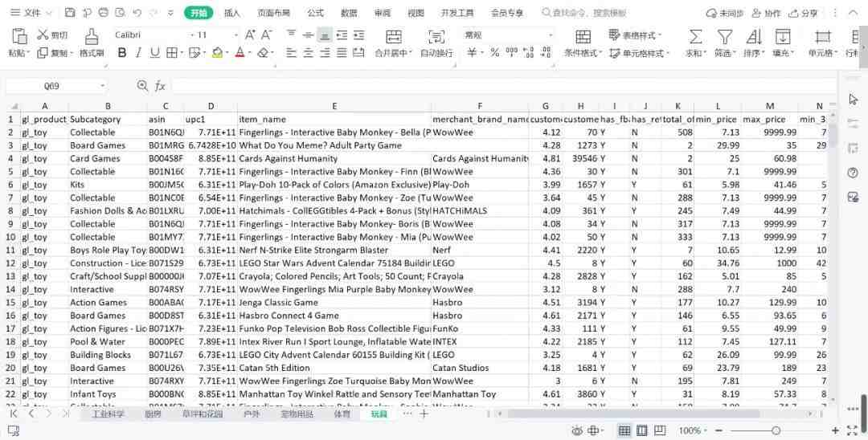Switch to the 厨房 sheet tab
The image size is (868, 440).
[153, 414]
